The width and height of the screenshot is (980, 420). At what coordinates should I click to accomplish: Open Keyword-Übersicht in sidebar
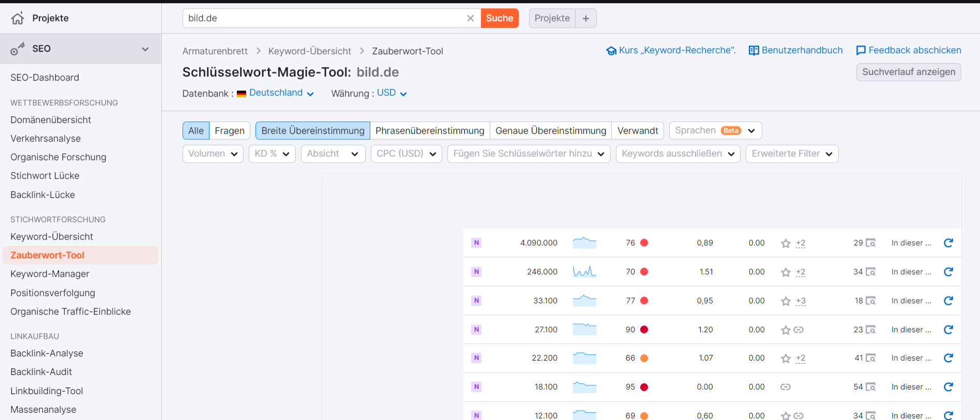point(52,237)
